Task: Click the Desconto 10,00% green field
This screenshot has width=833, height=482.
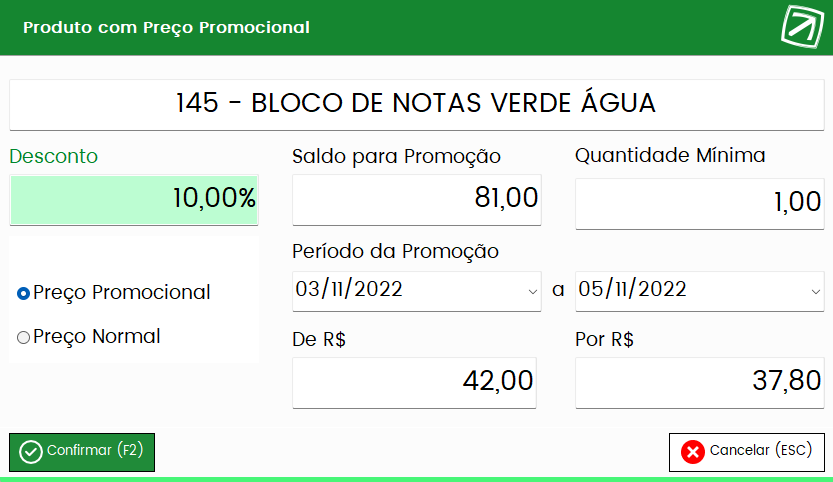Action: (134, 200)
